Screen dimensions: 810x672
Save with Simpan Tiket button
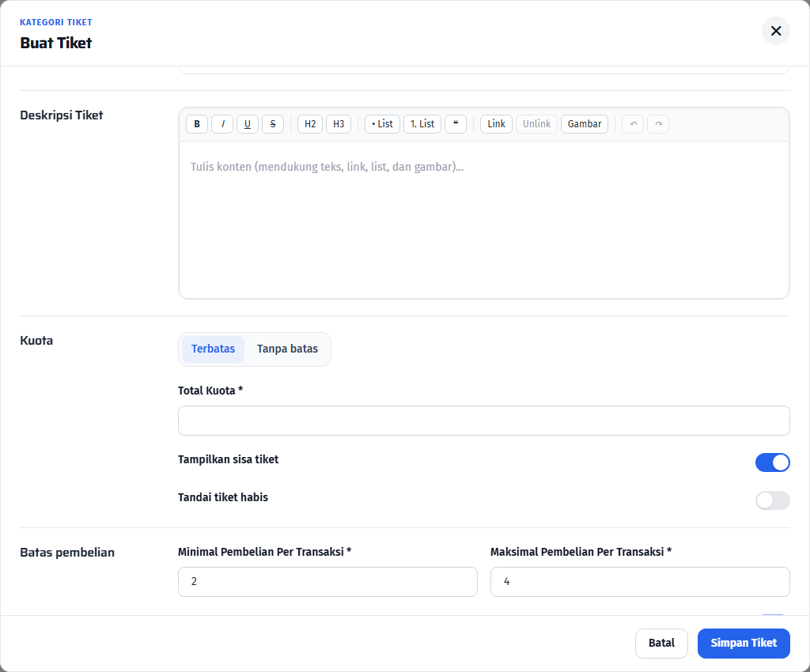744,643
